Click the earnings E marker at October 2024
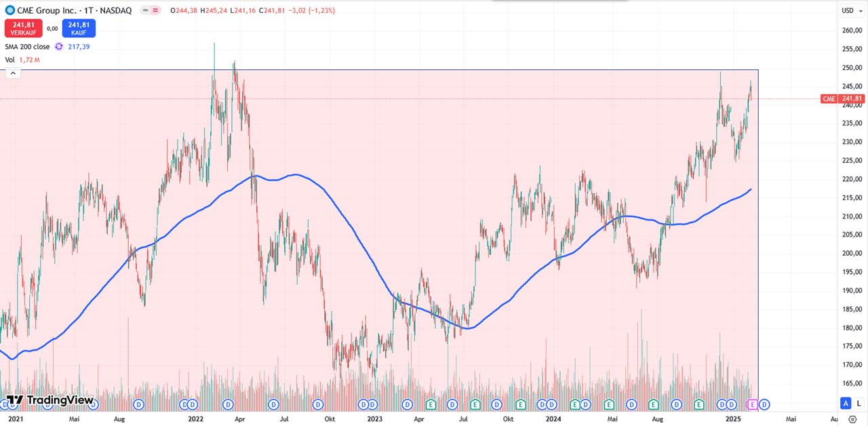The width and height of the screenshot is (868, 426). click(699, 405)
